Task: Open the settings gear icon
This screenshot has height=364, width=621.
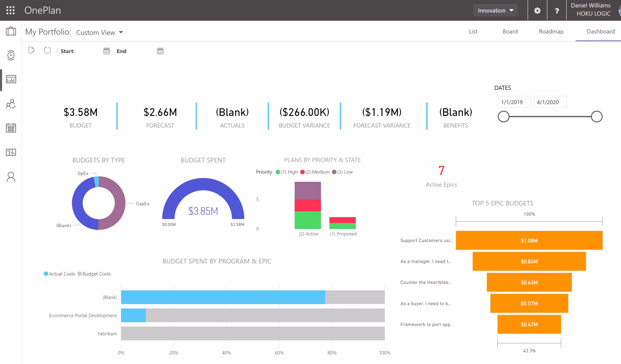Action: pyautogui.click(x=537, y=11)
